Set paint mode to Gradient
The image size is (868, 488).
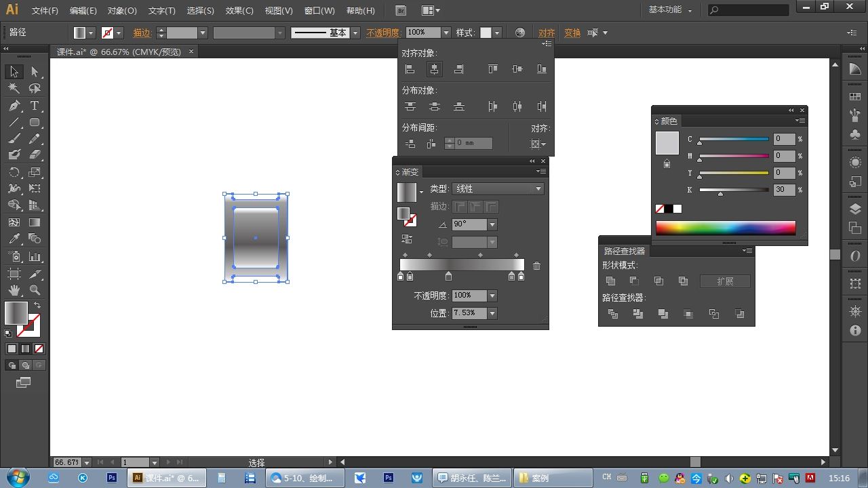tap(25, 349)
